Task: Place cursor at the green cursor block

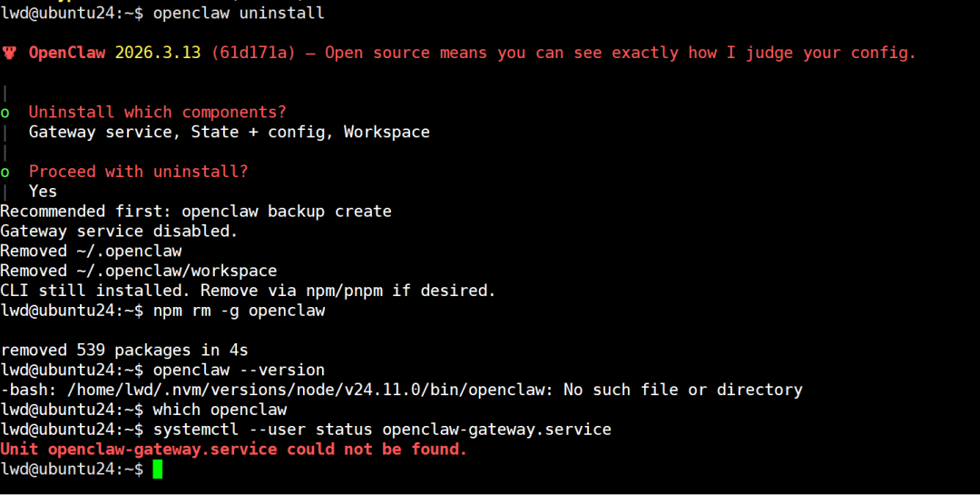Action: [157, 470]
